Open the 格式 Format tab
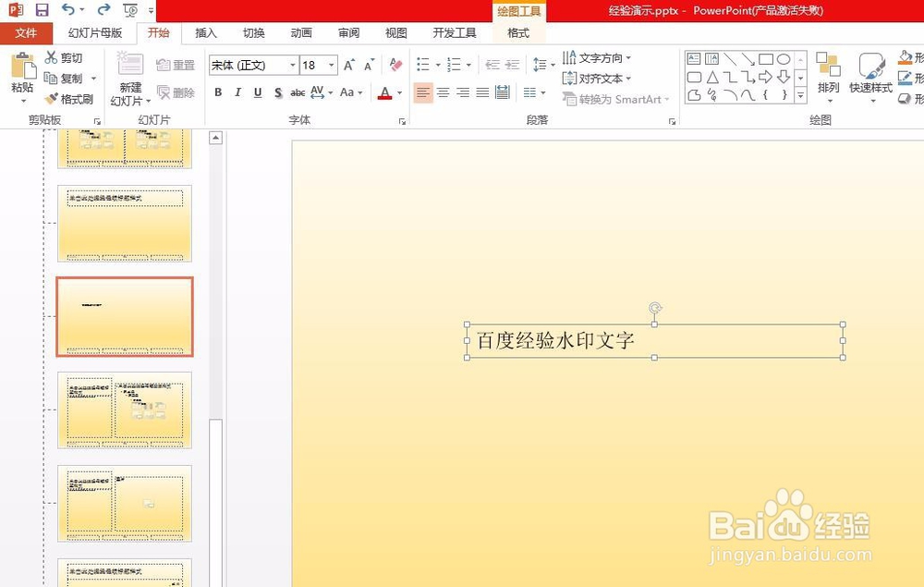Screen dimensions: 924x587 pyautogui.click(x=518, y=33)
